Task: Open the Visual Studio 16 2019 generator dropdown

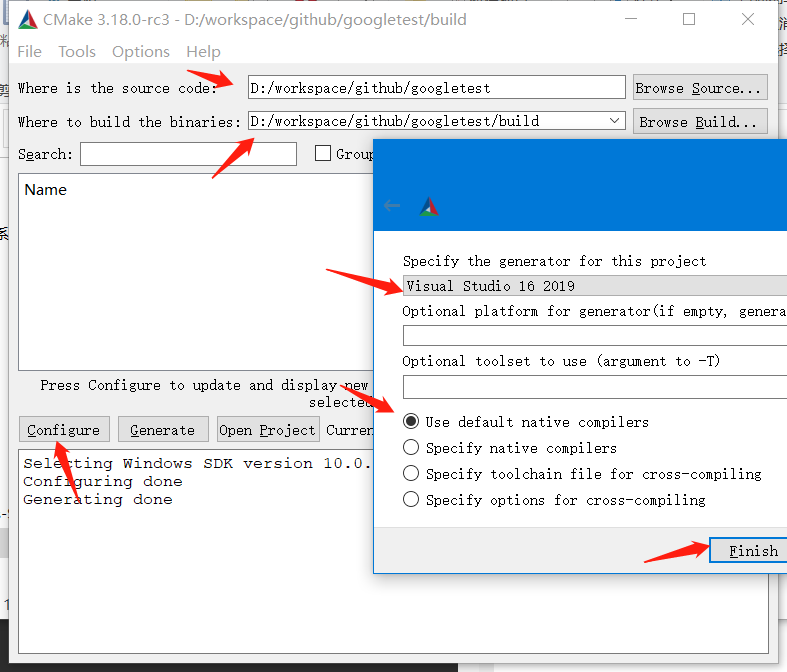Action: click(595, 286)
